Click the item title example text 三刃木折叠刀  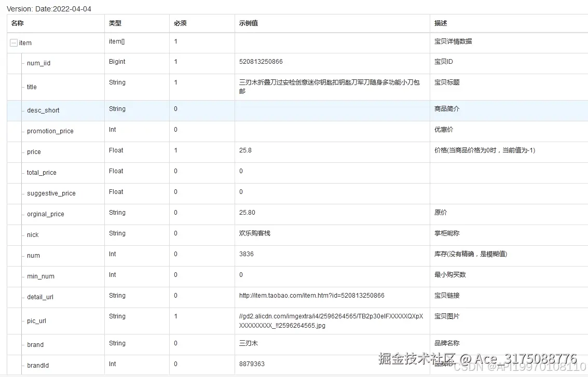(329, 87)
